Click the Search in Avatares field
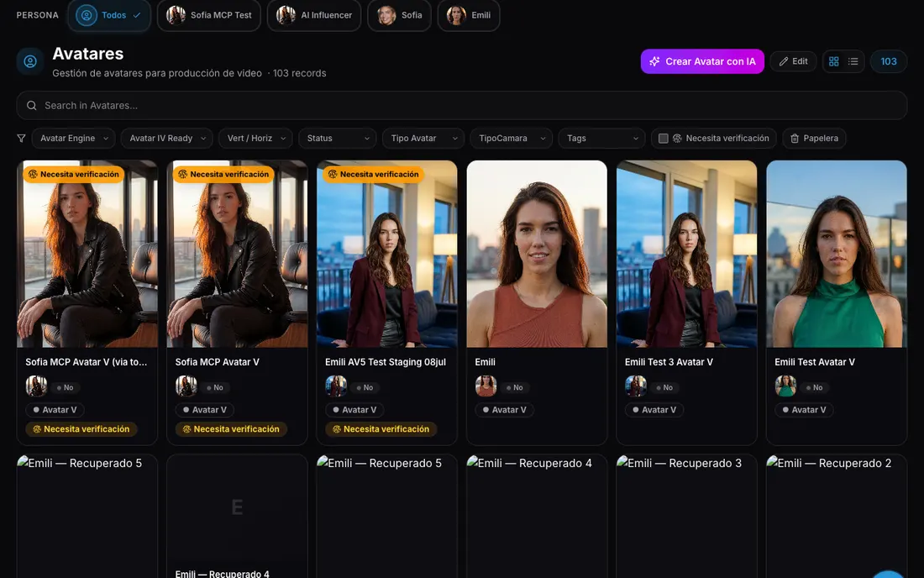The height and width of the screenshot is (578, 924). (x=462, y=106)
